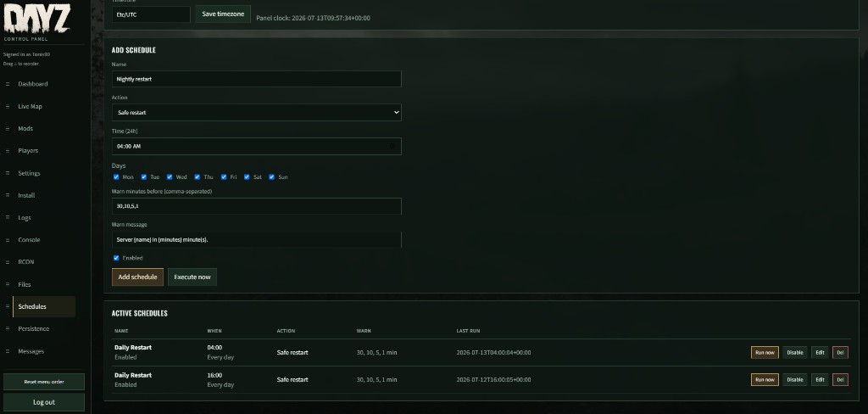Click the LAST RUN column header
Screen dimensions: 868x414
[x=468, y=331]
